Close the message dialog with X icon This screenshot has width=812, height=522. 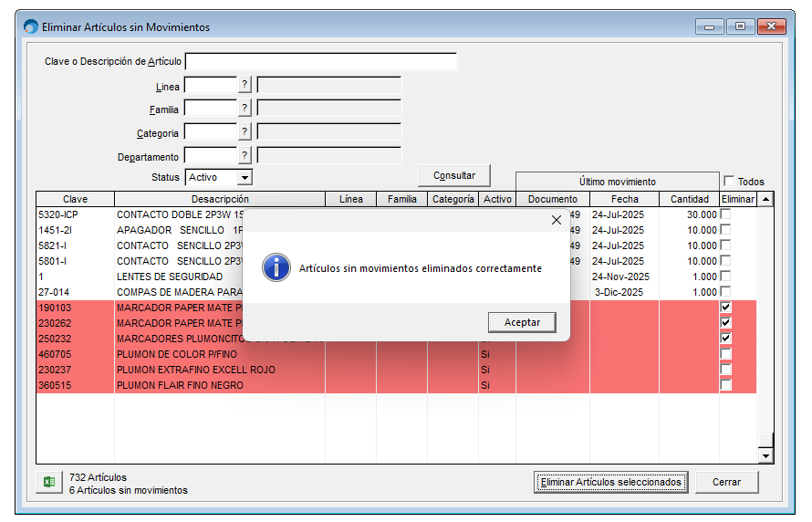coord(557,220)
